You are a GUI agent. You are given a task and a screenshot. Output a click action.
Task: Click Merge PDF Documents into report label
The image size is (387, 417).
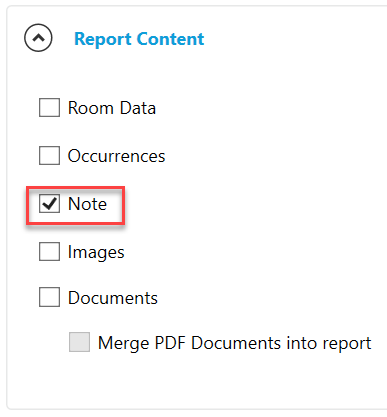click(x=235, y=343)
